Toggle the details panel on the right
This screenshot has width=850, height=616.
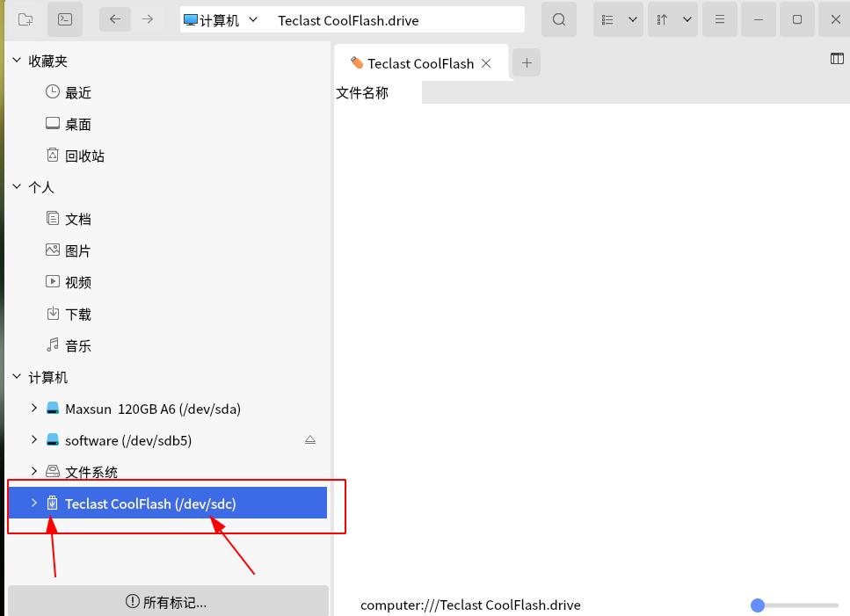pyautogui.click(x=836, y=58)
